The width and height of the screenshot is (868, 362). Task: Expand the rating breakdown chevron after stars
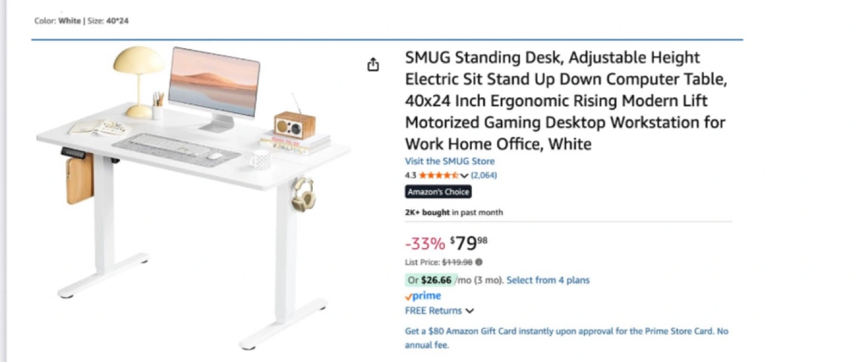click(x=464, y=176)
